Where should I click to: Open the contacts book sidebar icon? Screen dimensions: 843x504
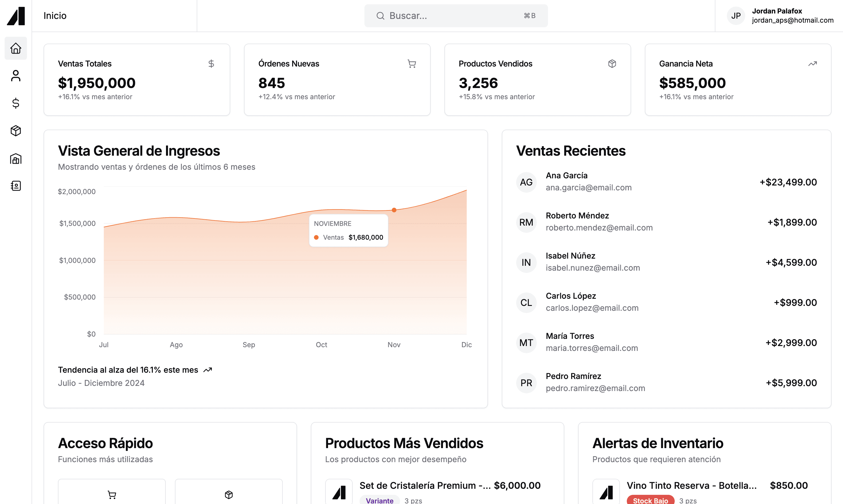(x=15, y=186)
